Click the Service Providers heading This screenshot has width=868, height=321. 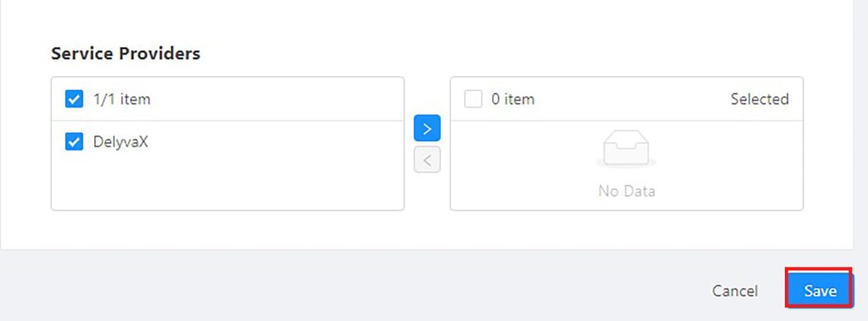coord(125,53)
